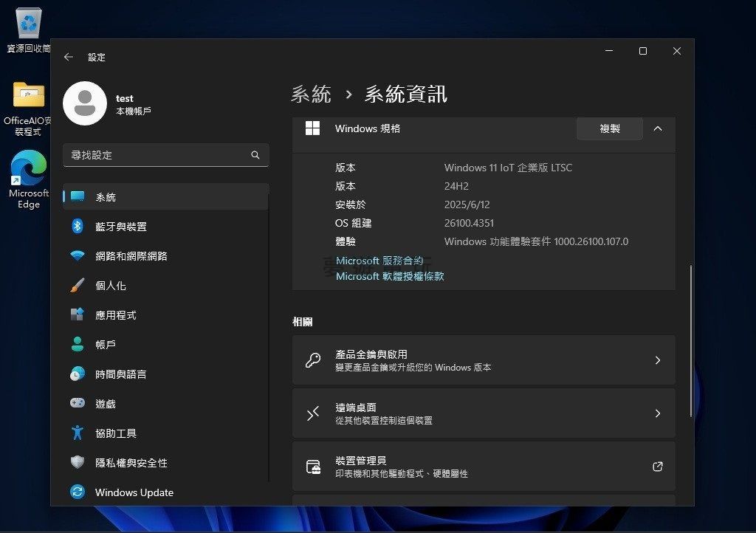
Task: Open the 遠端桌面 card
Action: click(x=484, y=413)
